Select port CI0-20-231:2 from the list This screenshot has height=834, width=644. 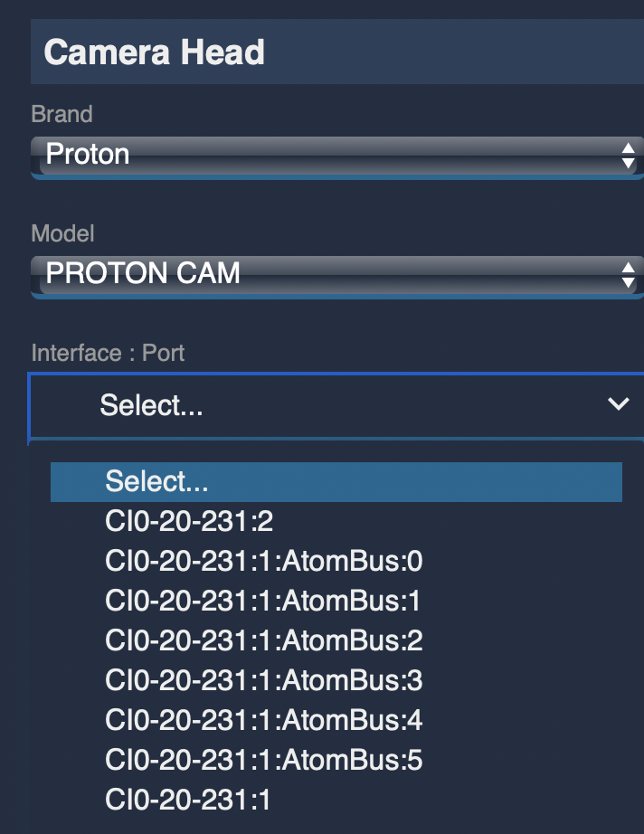pyautogui.click(x=186, y=522)
